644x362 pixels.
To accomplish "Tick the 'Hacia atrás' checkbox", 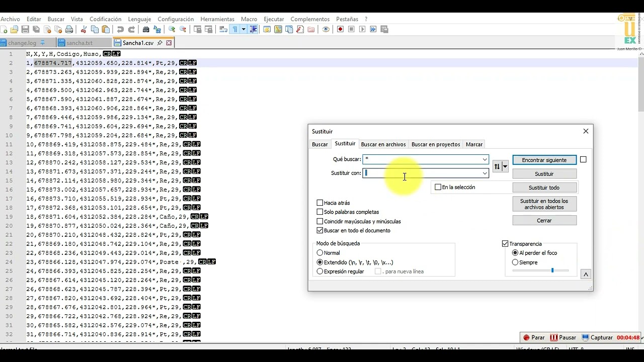I will 320,203.
